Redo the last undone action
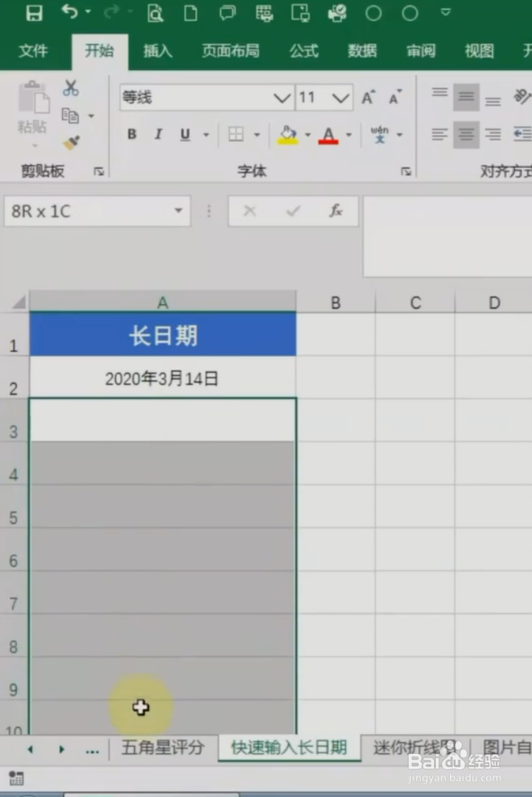Screen dimensions: 532x797 click(111, 12)
